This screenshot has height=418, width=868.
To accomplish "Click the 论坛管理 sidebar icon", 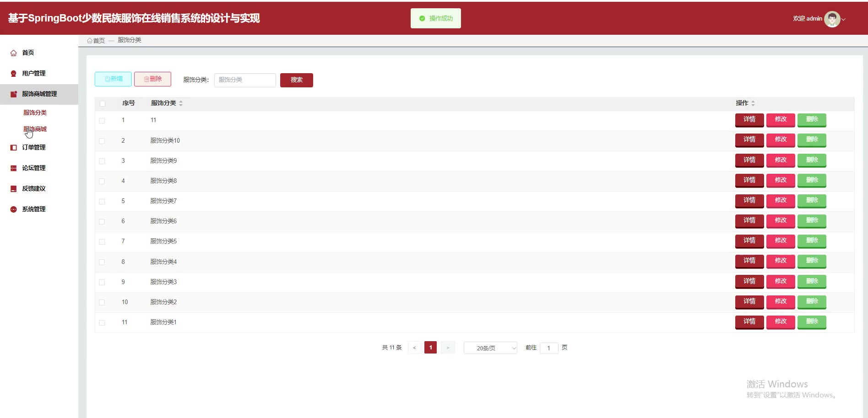I will tap(14, 168).
